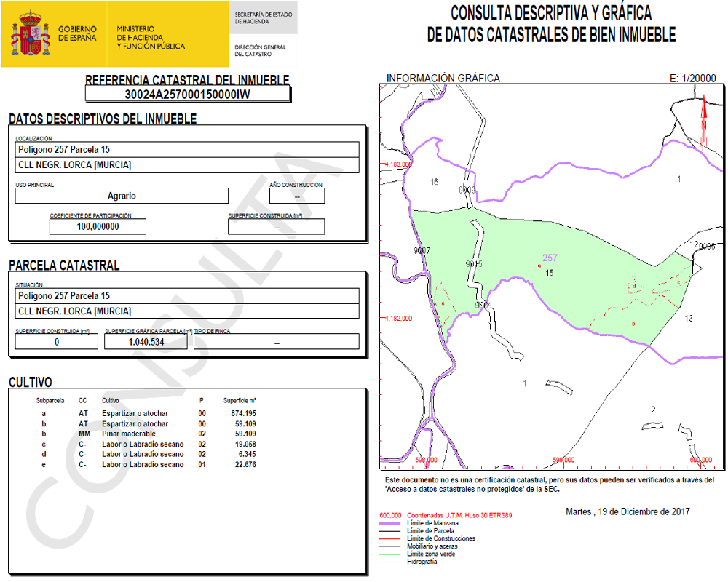This screenshot has width=728, height=582.
Task: Select the cadastral reference 30024A257000150000IW box
Action: pos(188,95)
